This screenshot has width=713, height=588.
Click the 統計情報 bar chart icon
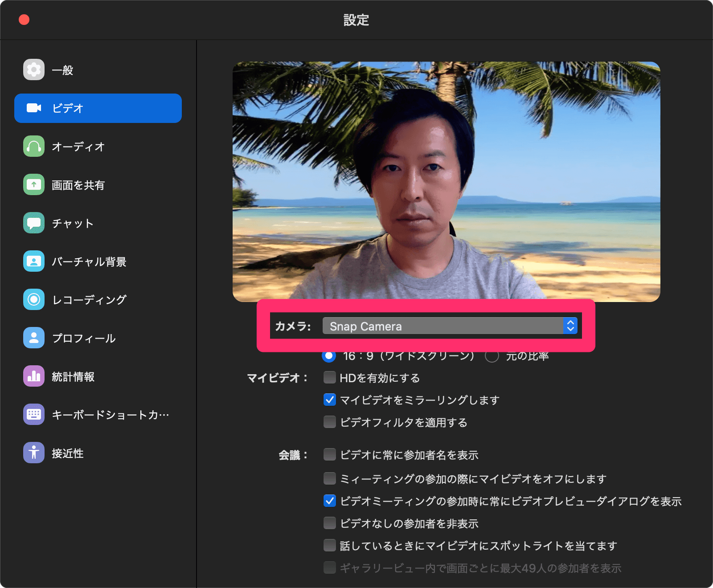33,376
